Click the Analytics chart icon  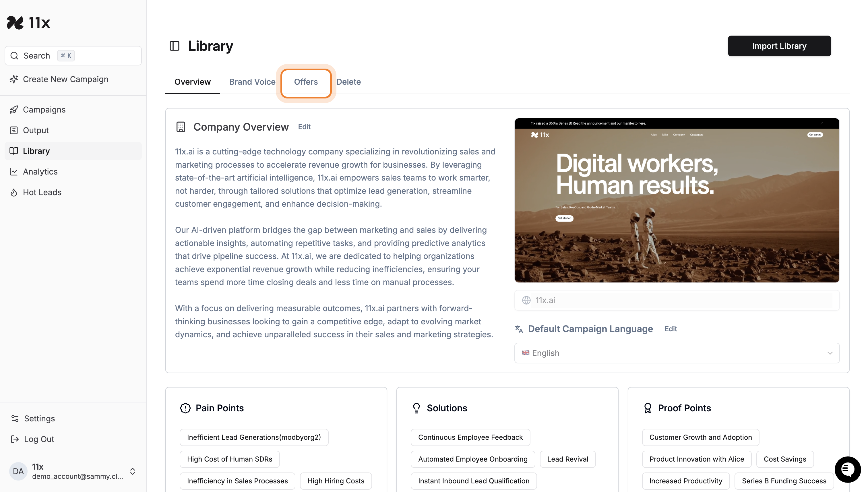[x=14, y=172]
